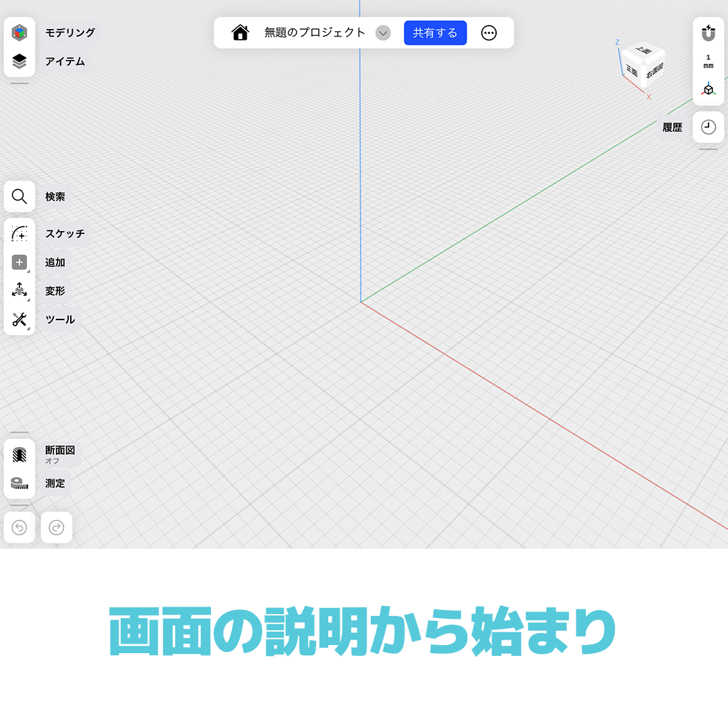Click the 右面図 face of view cube
The height and width of the screenshot is (728, 728).
pos(655,71)
